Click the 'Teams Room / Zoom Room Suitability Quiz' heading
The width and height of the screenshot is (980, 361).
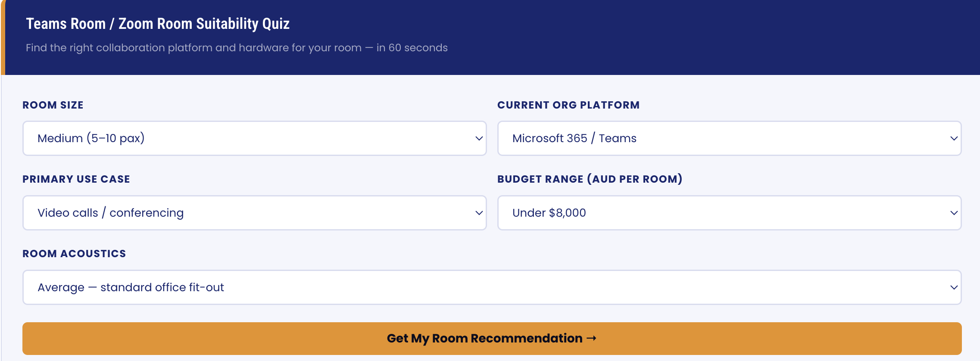click(x=158, y=24)
